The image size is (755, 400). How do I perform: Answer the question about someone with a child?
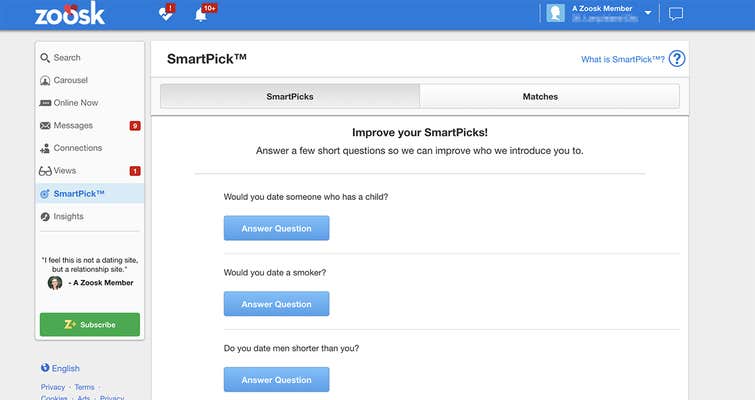tap(276, 228)
